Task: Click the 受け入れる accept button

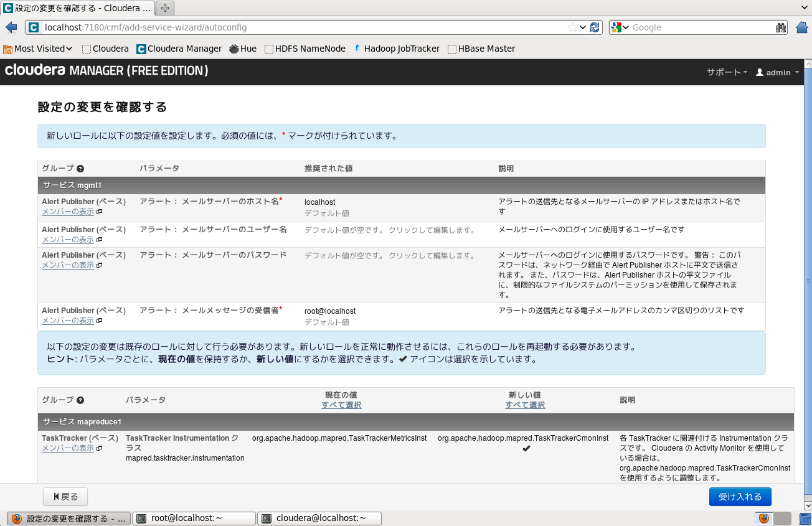Action: pyautogui.click(x=740, y=497)
